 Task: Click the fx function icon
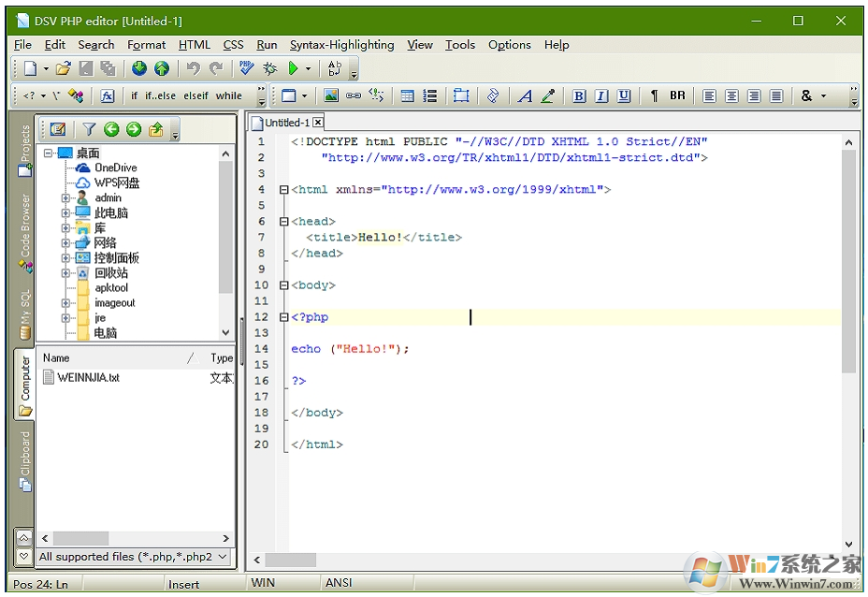pos(107,95)
